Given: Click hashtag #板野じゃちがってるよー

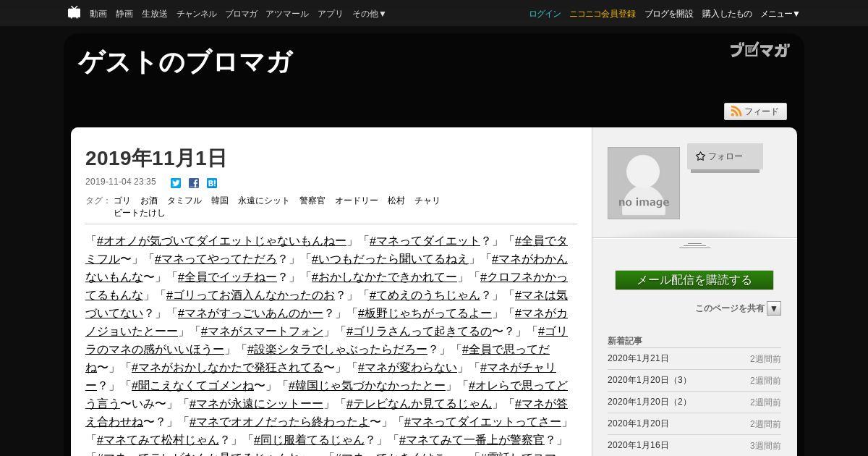Looking at the screenshot, I should 425,313.
